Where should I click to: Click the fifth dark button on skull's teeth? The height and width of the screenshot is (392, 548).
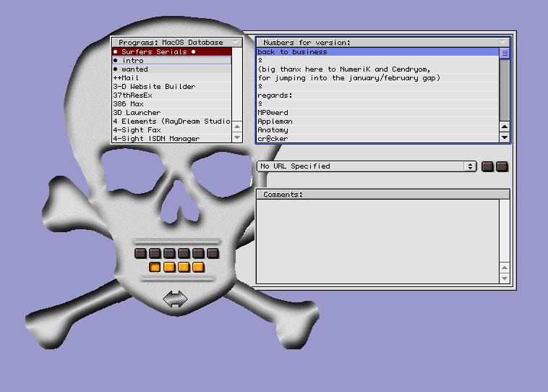[198, 253]
